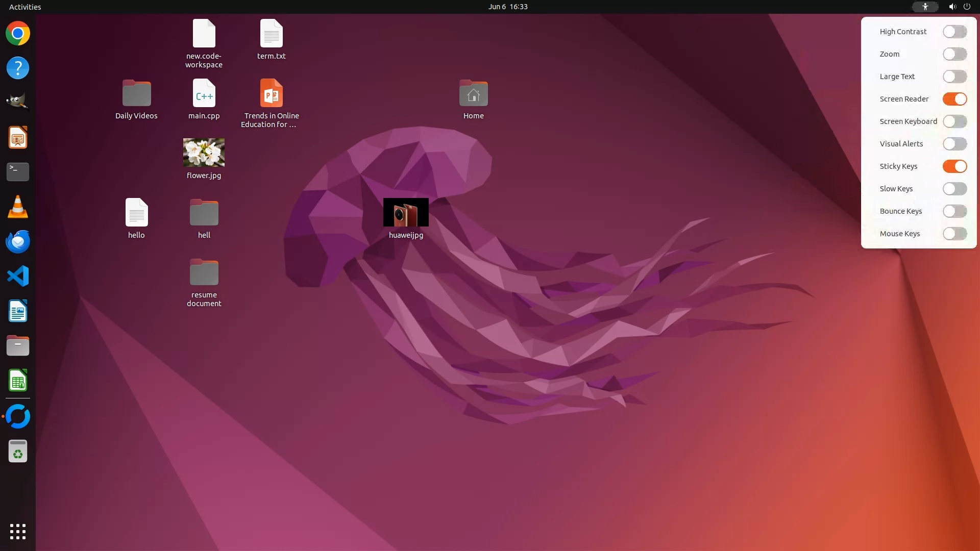Image resolution: width=980 pixels, height=551 pixels.
Task: Open the clock and calendar menu
Action: coord(507,7)
